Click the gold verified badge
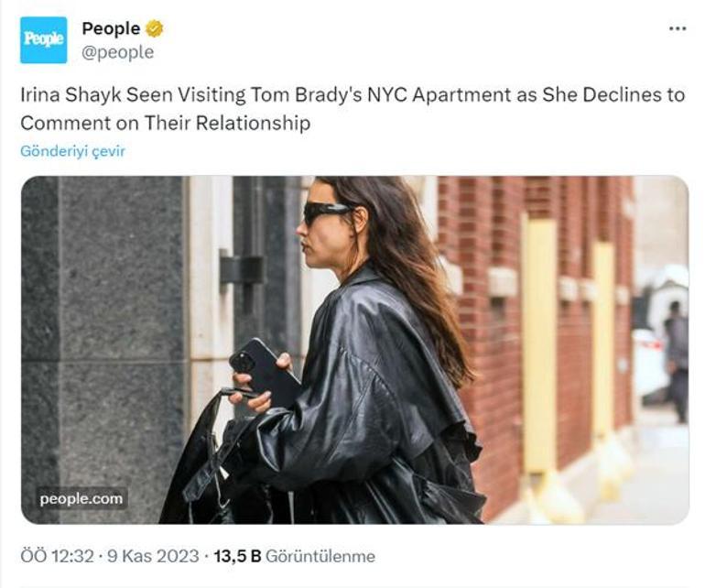 tap(155, 28)
